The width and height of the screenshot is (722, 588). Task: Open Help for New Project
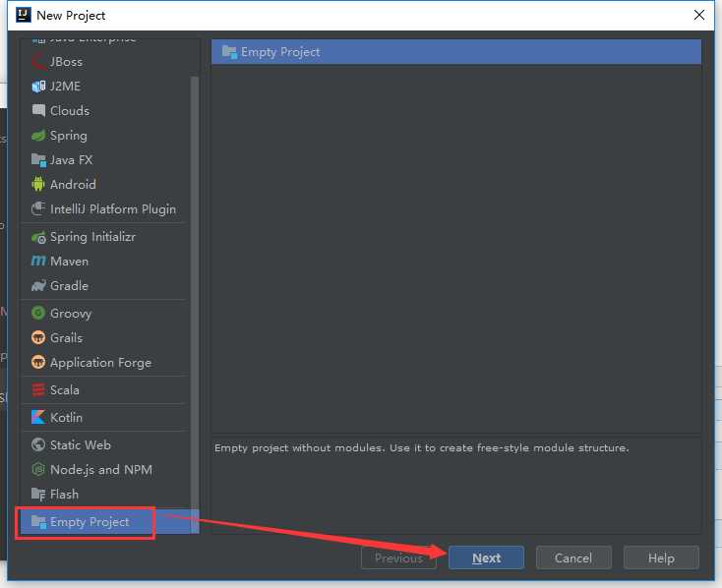[661, 558]
